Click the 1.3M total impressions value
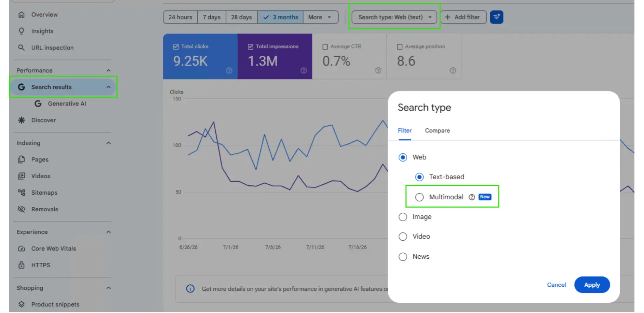The height and width of the screenshot is (313, 644). coord(263,61)
